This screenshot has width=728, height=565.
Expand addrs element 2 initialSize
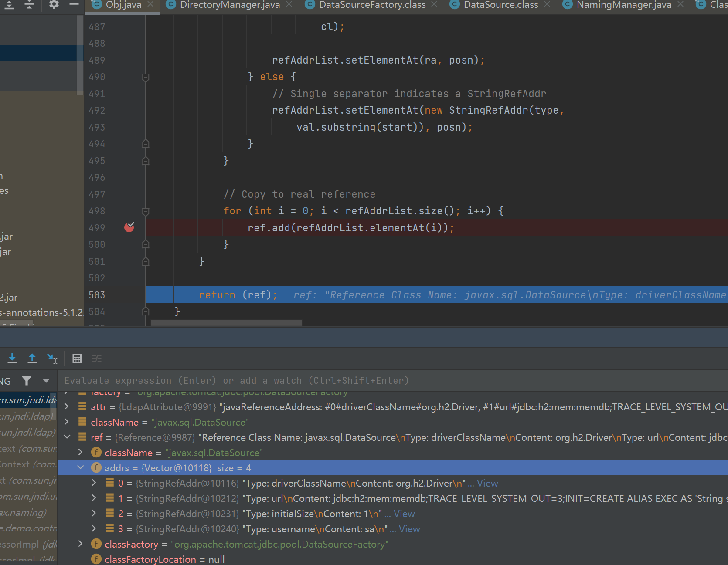tap(94, 514)
